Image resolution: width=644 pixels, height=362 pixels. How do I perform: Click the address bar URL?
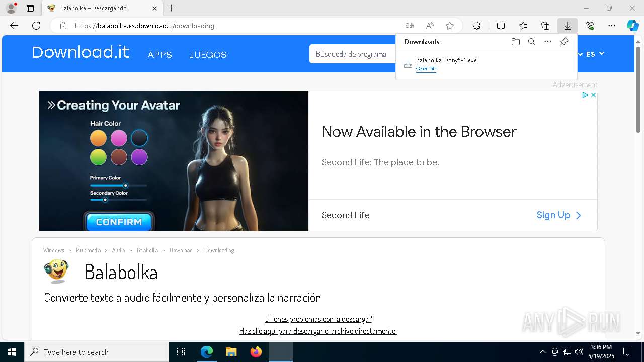tap(144, 26)
